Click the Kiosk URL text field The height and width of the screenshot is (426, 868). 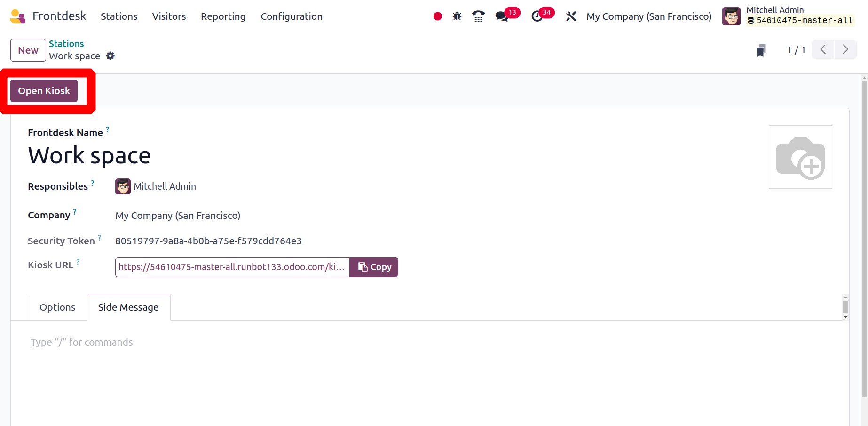[232, 267]
